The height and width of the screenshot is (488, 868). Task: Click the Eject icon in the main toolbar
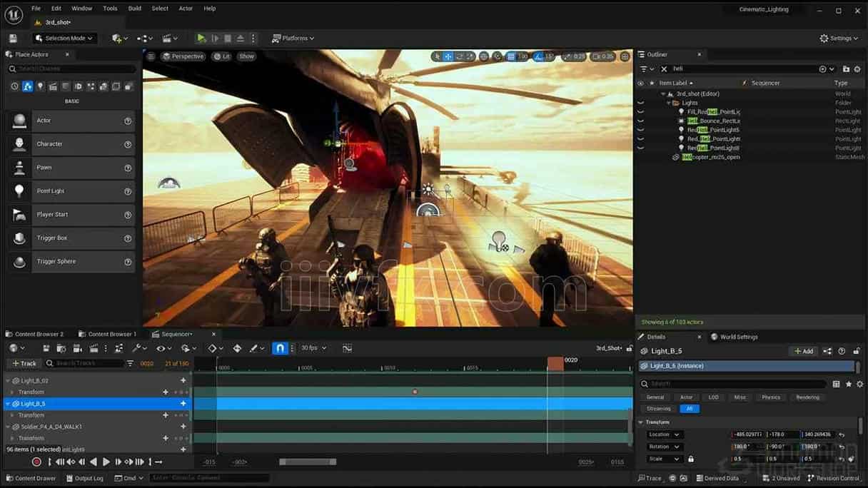[241, 38]
